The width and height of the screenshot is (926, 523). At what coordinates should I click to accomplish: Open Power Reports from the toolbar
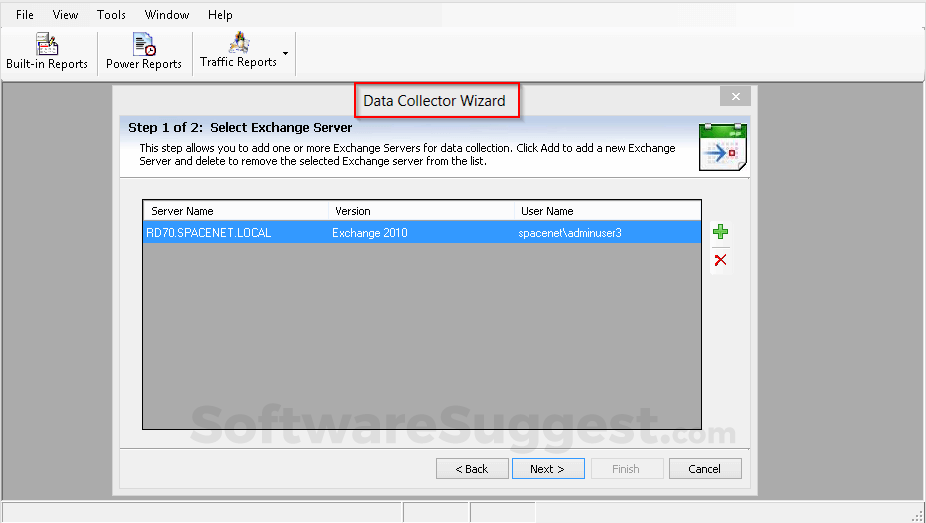pyautogui.click(x=144, y=53)
